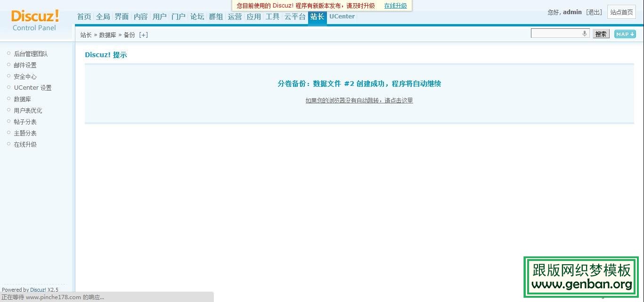The image size is (644, 302).
Task: Click the 站点首页 button
Action: (621, 12)
